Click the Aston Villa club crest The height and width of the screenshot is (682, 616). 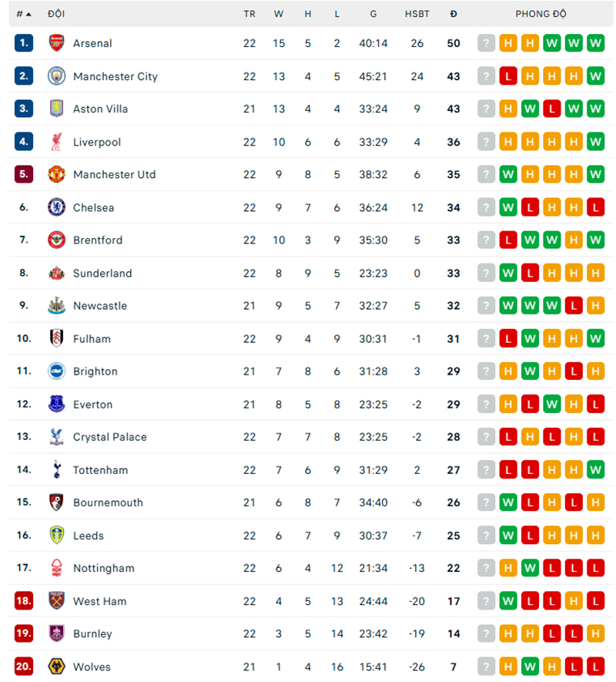[x=56, y=109]
